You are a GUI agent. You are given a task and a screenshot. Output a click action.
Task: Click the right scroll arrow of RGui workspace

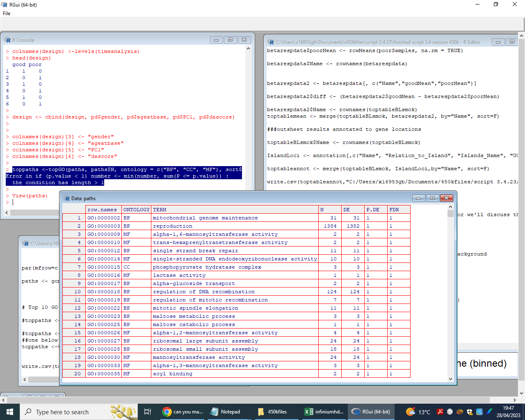point(515,400)
